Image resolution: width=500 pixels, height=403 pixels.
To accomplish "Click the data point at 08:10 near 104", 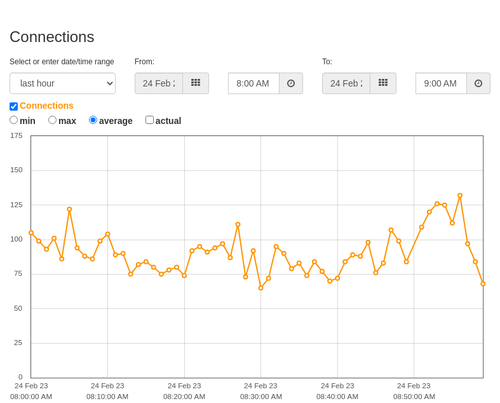I will point(107,234).
